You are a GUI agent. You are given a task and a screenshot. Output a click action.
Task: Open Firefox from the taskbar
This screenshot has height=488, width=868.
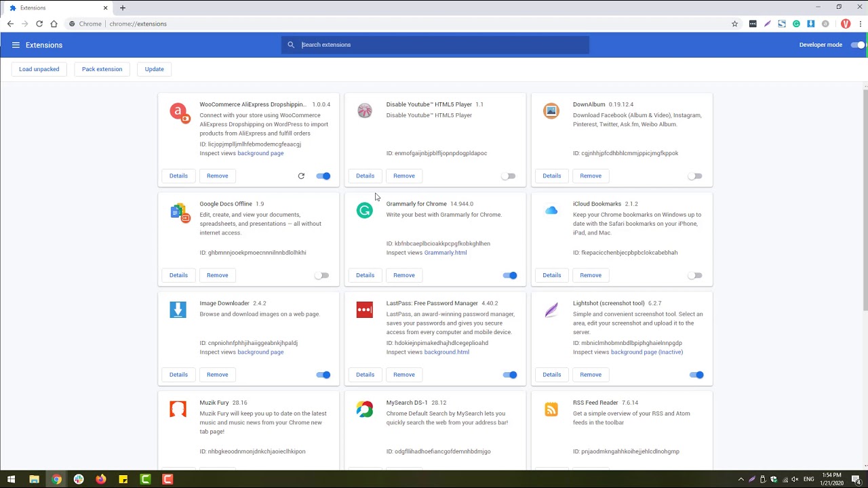101,479
